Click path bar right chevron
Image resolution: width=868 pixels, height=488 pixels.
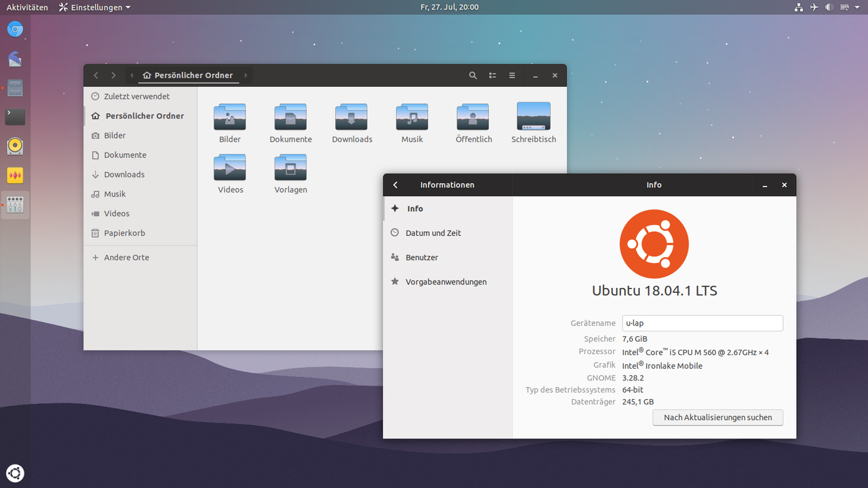(x=245, y=75)
